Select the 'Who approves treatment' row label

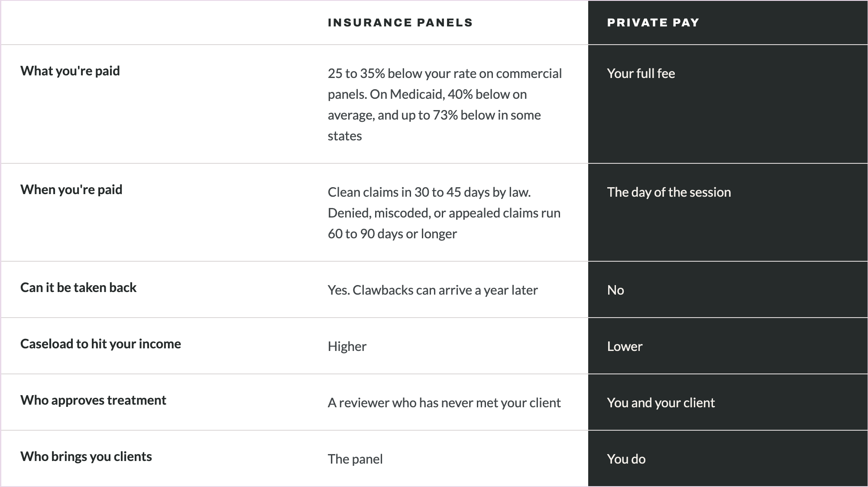click(x=93, y=400)
